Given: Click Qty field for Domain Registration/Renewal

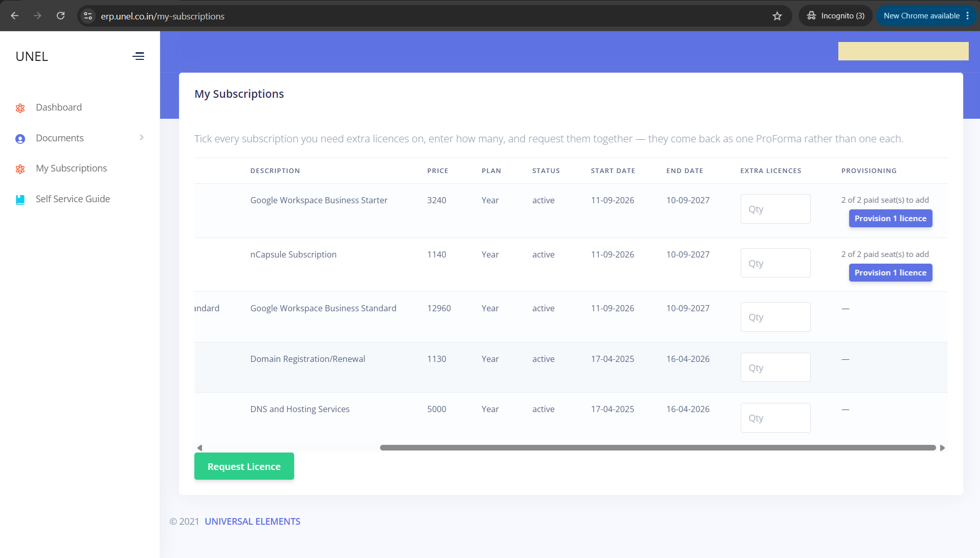Looking at the screenshot, I should [775, 368].
